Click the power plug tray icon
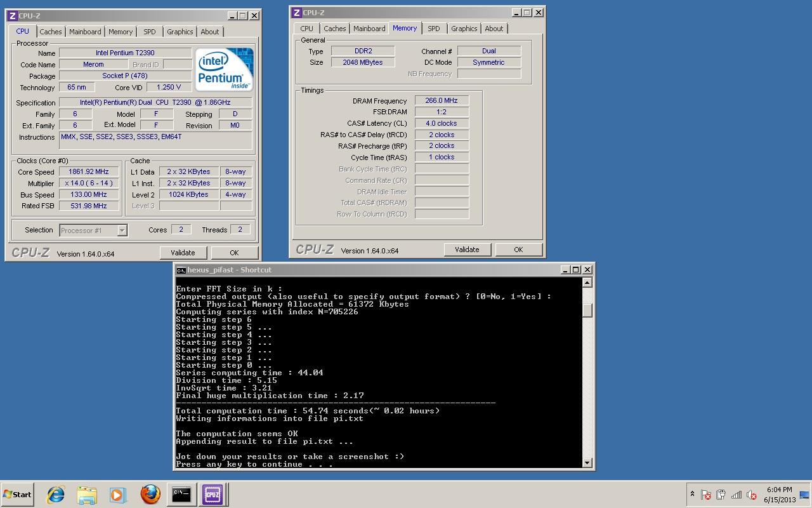Image resolution: width=812 pixels, height=508 pixels. 721,495
